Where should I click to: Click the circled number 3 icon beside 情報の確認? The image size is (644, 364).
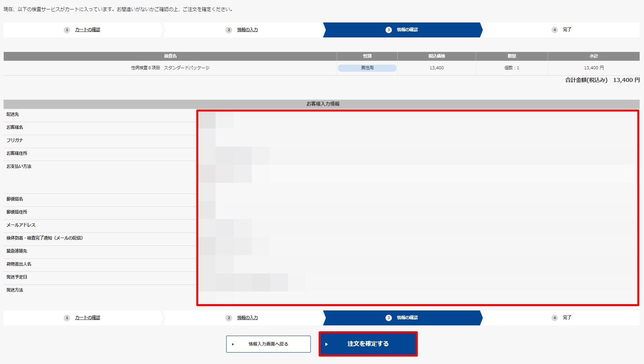388,30
